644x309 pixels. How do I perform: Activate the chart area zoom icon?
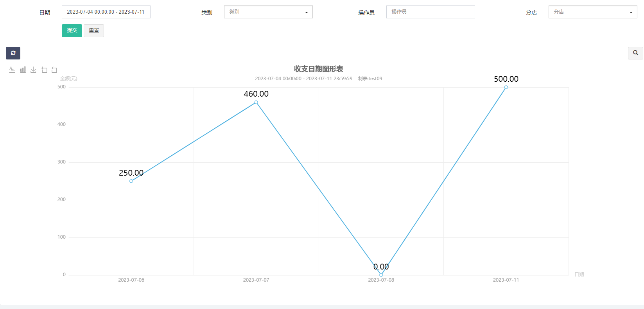44,70
